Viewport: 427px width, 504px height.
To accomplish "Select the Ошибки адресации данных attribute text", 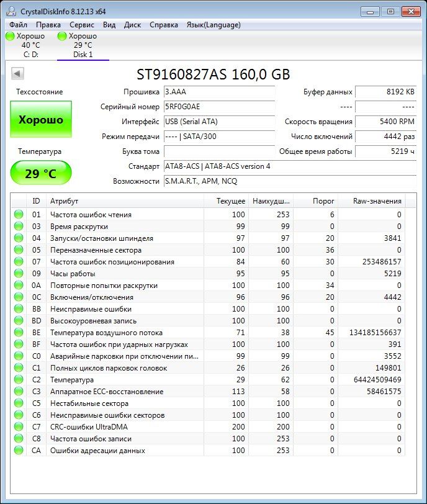I will point(97,451).
